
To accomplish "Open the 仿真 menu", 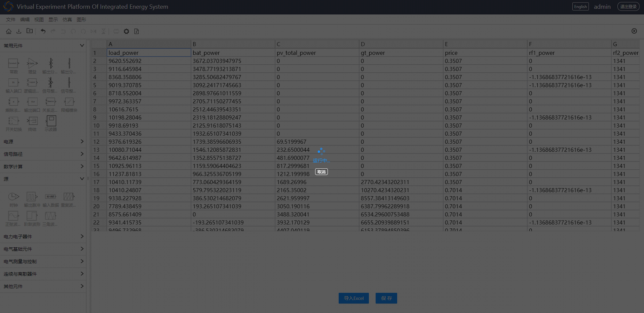I will (67, 20).
